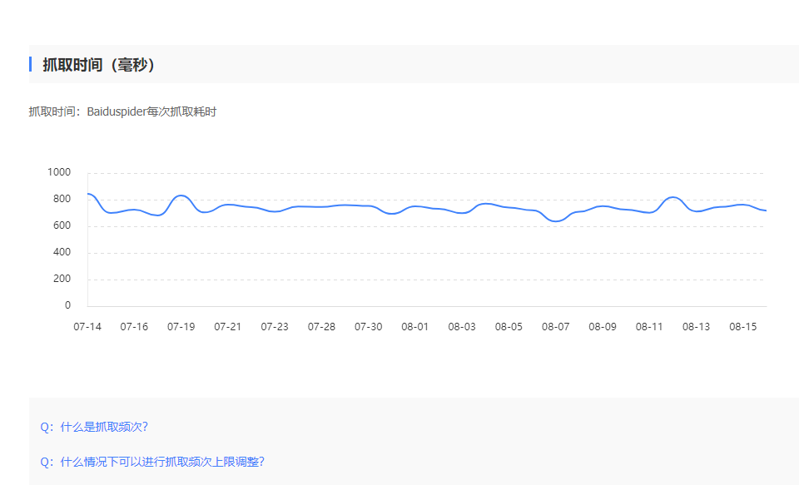
Task: Click the x-axis date 08-05
Action: coord(509,327)
